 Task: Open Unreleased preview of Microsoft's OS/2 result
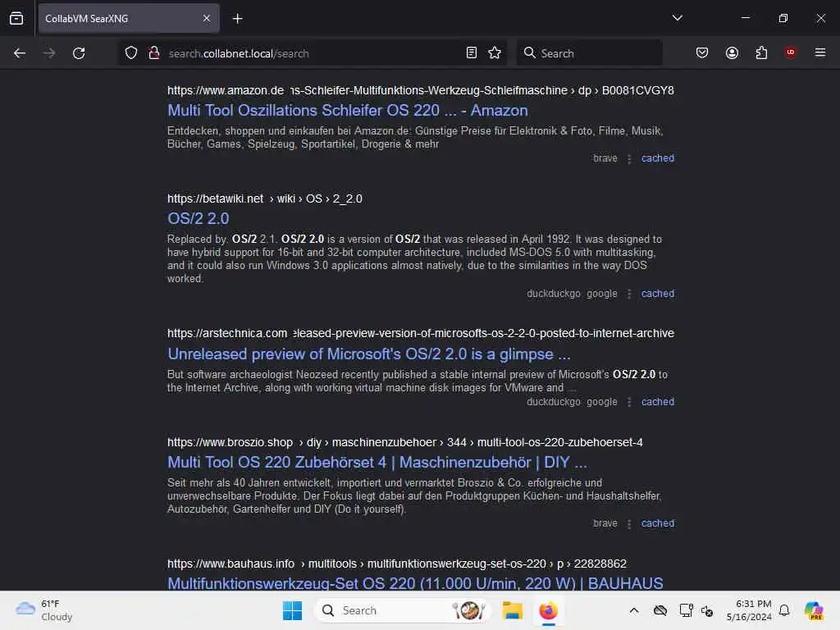(x=368, y=354)
